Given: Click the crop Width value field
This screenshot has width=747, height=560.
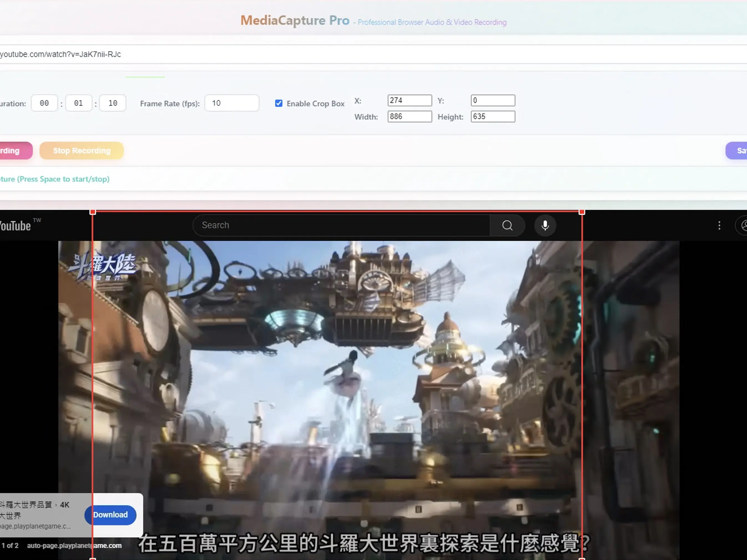Looking at the screenshot, I should (409, 116).
